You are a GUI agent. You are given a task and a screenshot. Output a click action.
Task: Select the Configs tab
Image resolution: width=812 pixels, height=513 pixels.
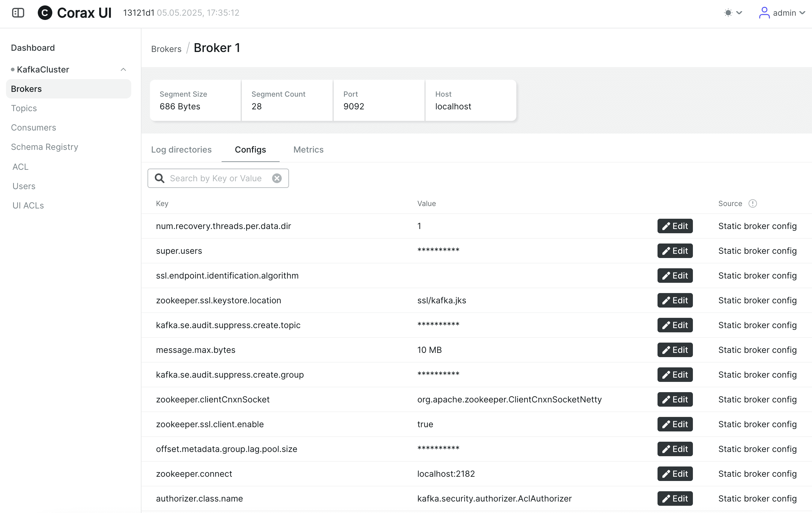(x=251, y=150)
